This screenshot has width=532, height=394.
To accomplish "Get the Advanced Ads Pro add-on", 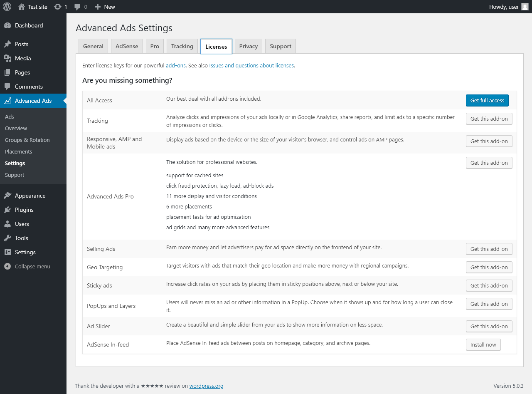I will tap(489, 163).
